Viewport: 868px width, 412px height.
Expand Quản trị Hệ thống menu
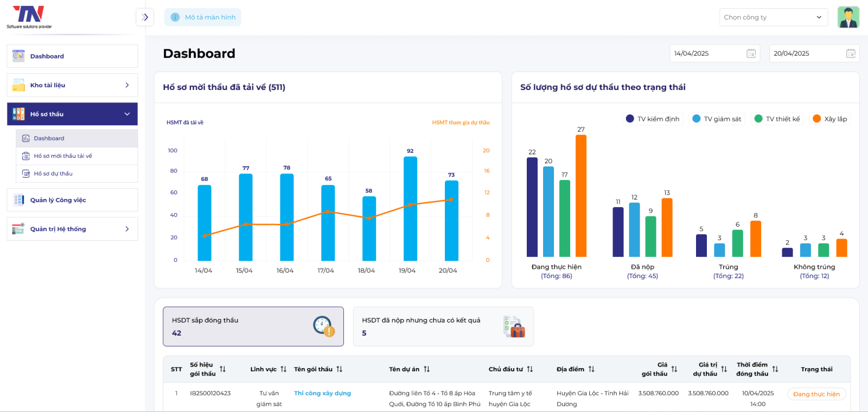tap(72, 229)
